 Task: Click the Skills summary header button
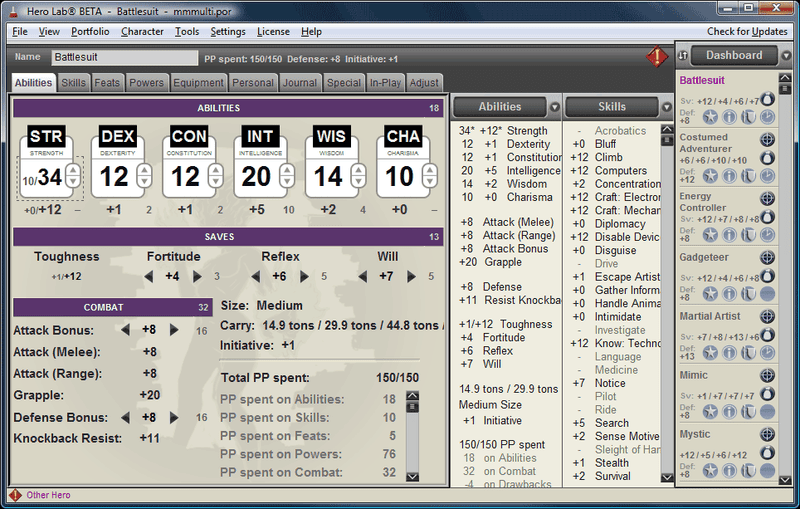[x=612, y=107]
